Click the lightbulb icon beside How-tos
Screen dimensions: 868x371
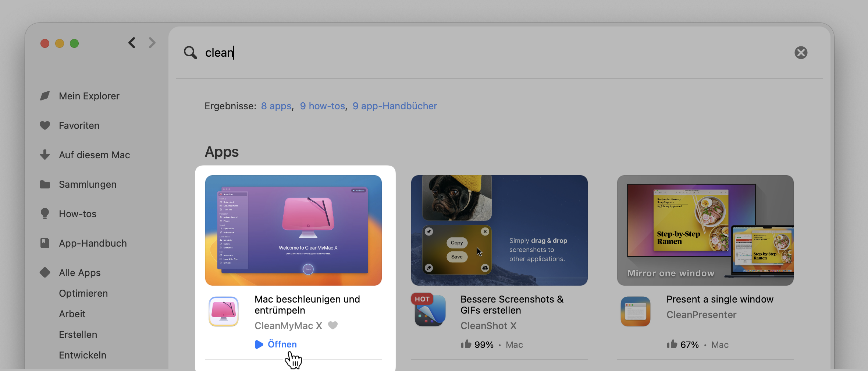45,213
